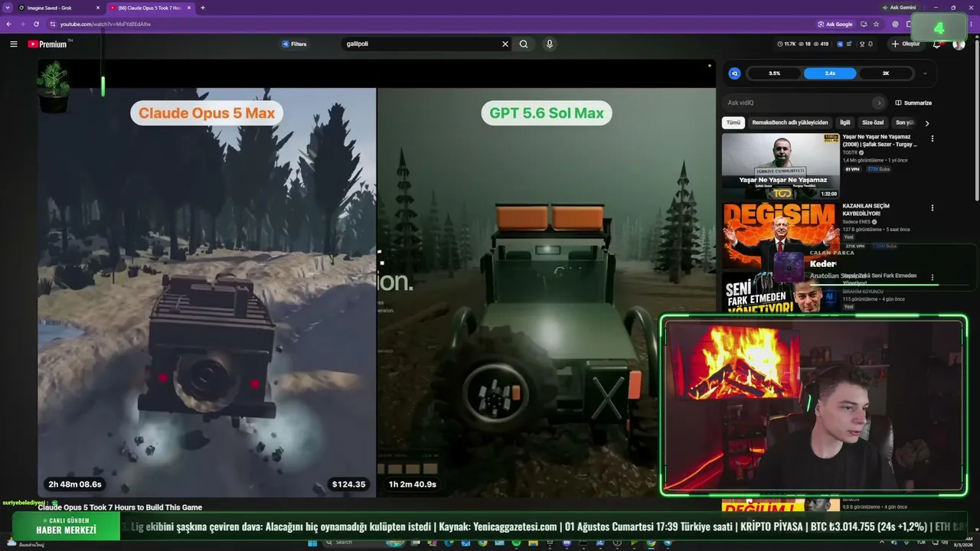Go to YouTube Premium home logo
This screenshot has width=980, height=551.
click(47, 44)
